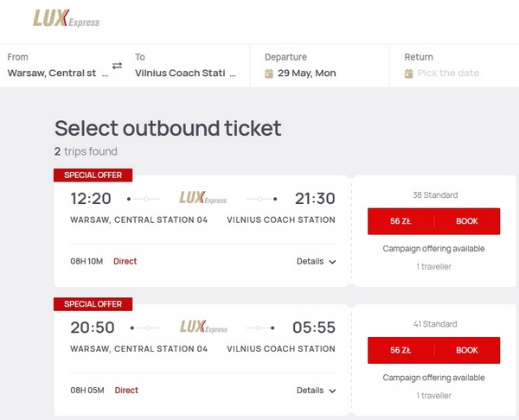Book the 20:50 trip for 56 ZŁ

[433, 350]
